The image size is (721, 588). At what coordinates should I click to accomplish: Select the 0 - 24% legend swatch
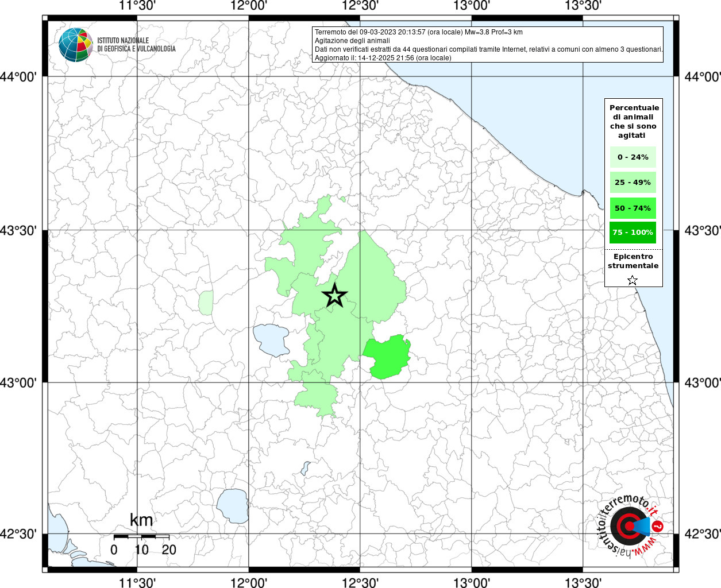(x=633, y=157)
